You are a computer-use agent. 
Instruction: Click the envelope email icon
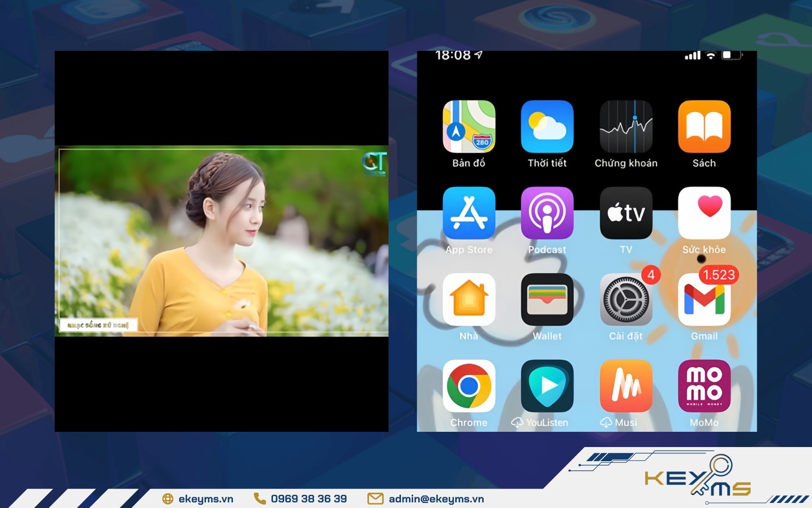[376, 499]
